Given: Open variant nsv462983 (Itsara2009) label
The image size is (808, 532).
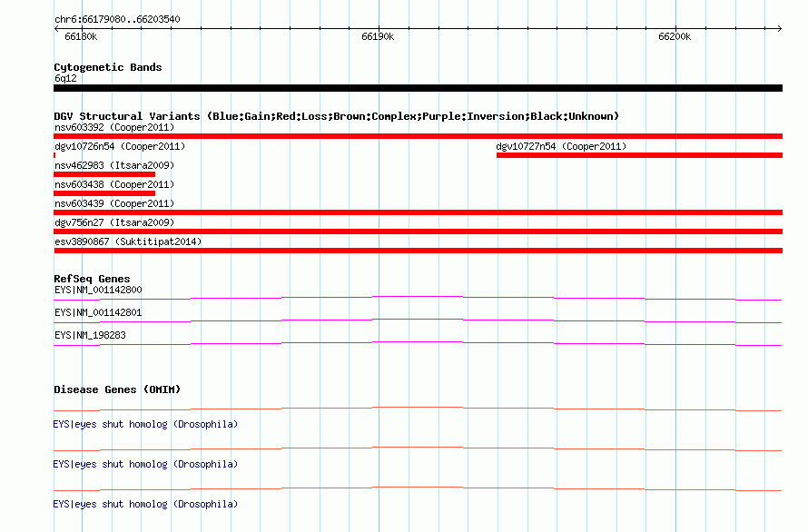Looking at the screenshot, I should coord(114,165).
